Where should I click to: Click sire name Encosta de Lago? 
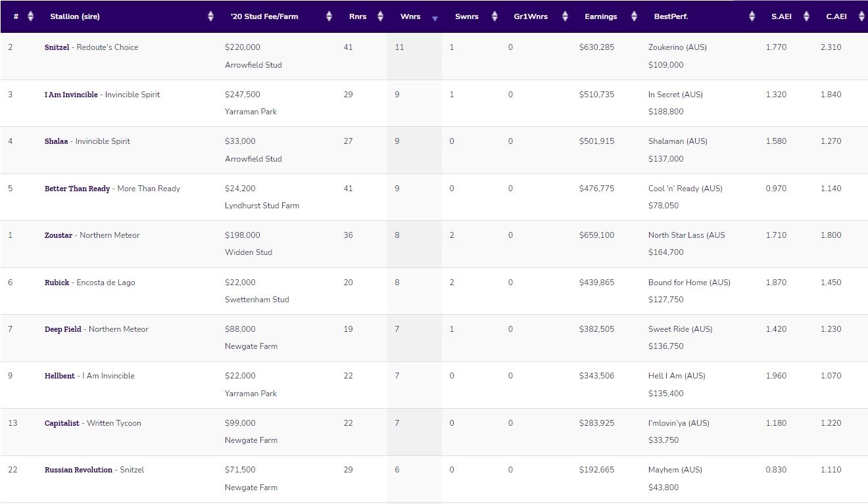click(x=106, y=283)
